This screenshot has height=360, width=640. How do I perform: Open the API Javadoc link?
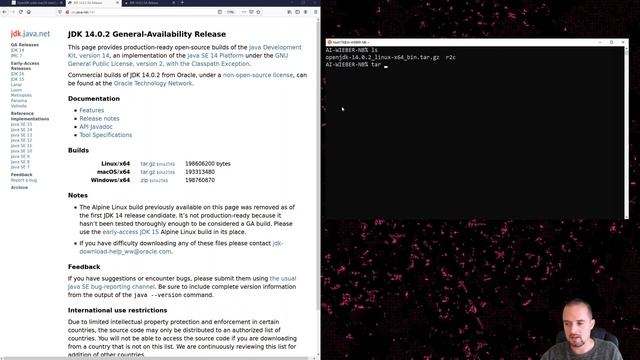click(x=96, y=127)
